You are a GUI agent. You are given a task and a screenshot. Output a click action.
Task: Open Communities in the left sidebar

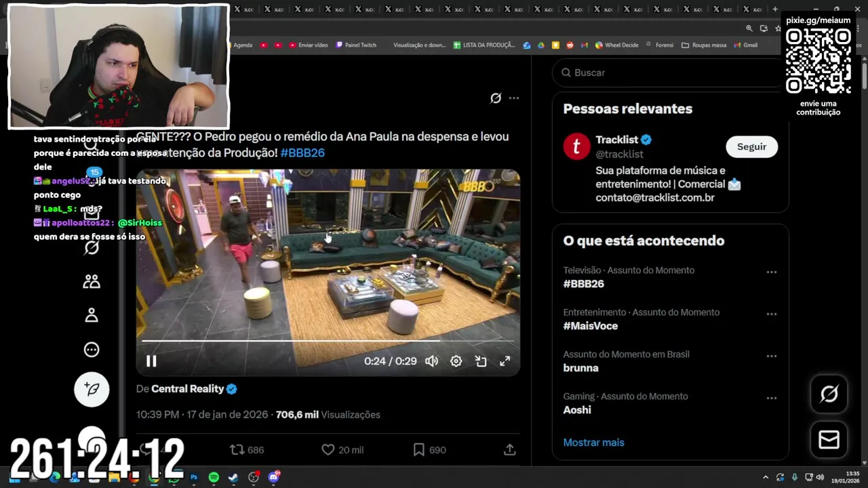92,281
